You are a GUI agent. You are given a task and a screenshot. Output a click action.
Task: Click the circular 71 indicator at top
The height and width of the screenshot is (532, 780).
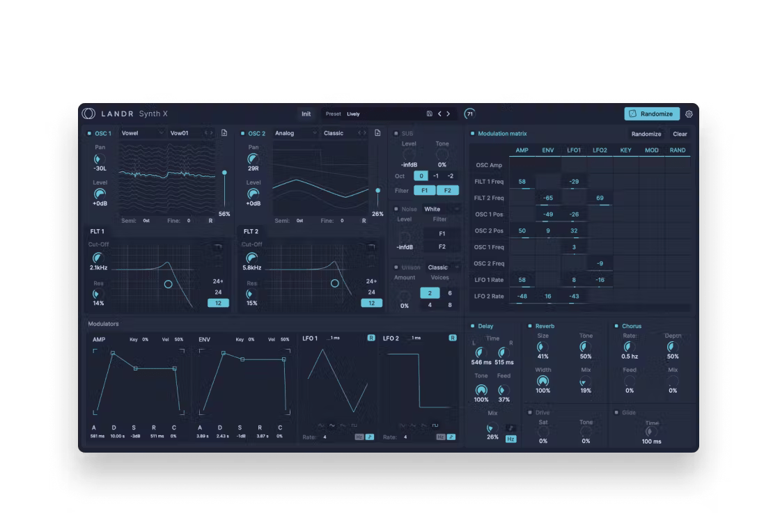coord(469,114)
